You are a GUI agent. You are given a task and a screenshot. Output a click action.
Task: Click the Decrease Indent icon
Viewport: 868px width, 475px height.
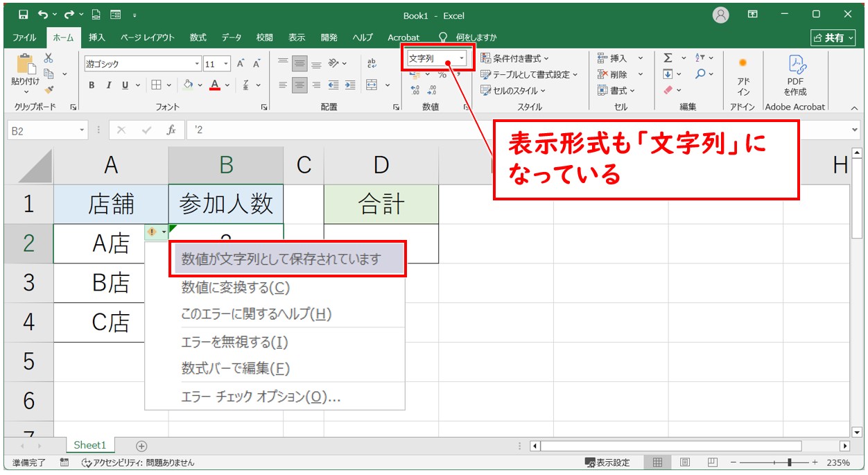333,85
